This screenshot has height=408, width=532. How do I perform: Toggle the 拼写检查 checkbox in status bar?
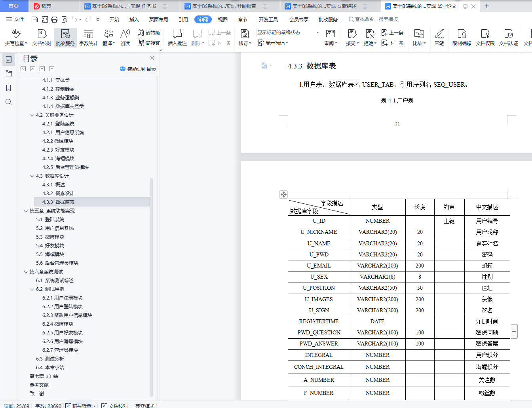click(68, 406)
